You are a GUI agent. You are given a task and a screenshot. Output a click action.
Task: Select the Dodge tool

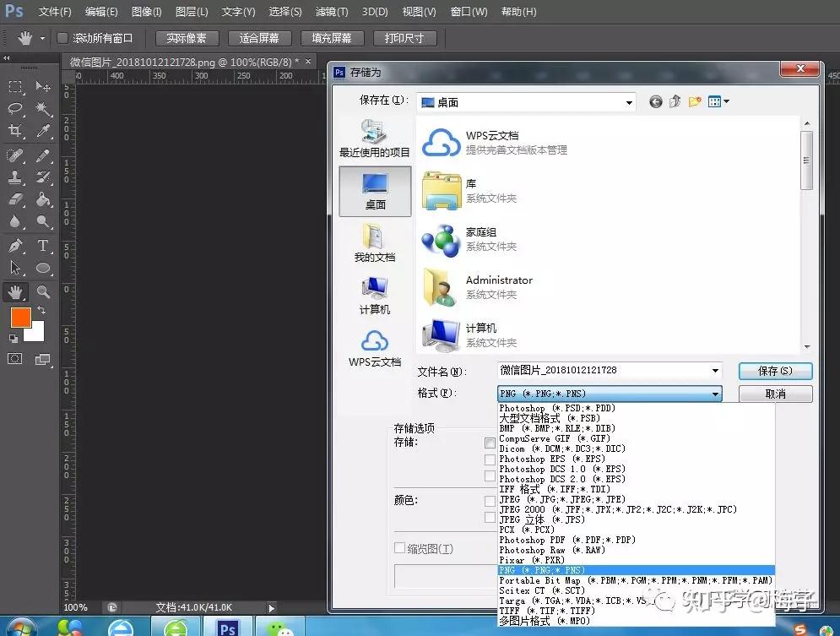[x=43, y=221]
